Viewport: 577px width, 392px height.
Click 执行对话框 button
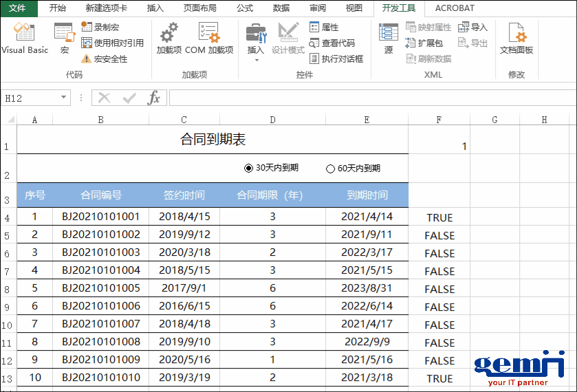(336, 58)
